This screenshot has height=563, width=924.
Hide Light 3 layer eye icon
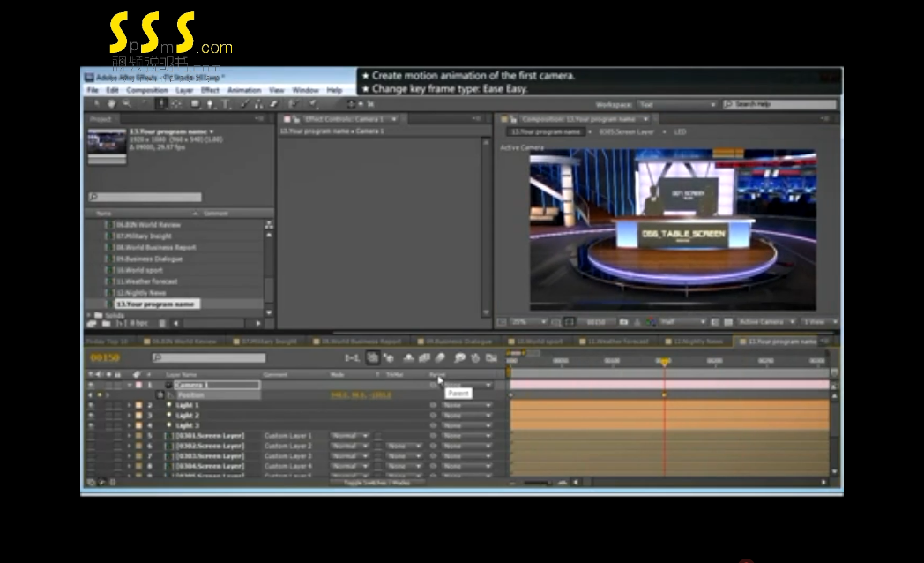pos(91,425)
